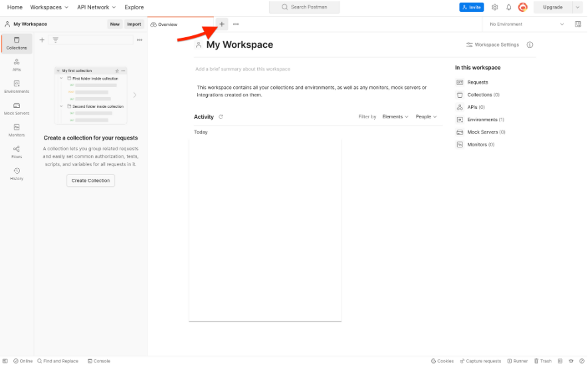Click the collections filter input
Image resolution: width=588 pixels, height=367 pixels.
[91, 40]
